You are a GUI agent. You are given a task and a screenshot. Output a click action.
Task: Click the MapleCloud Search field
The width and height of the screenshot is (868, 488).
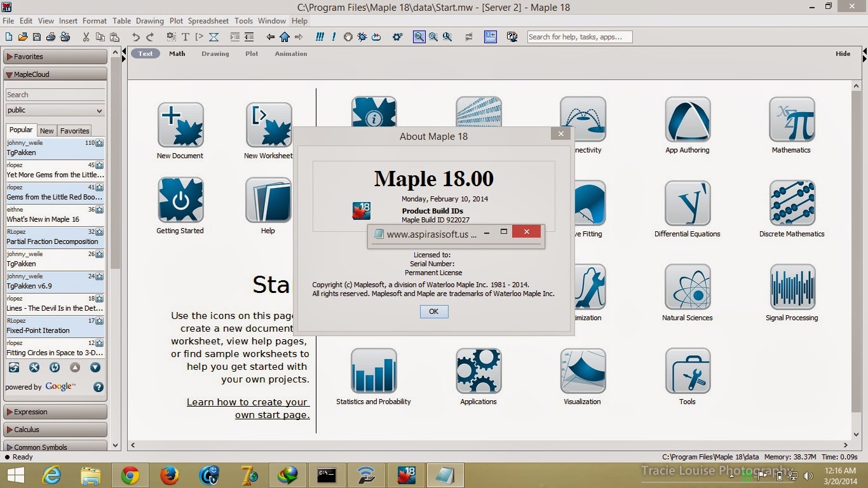pos(55,95)
